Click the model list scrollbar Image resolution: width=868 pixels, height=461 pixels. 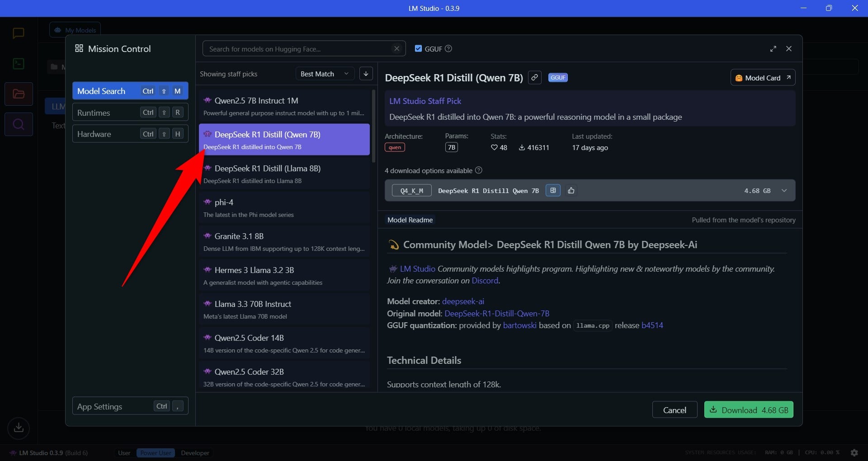pyautogui.click(x=373, y=127)
